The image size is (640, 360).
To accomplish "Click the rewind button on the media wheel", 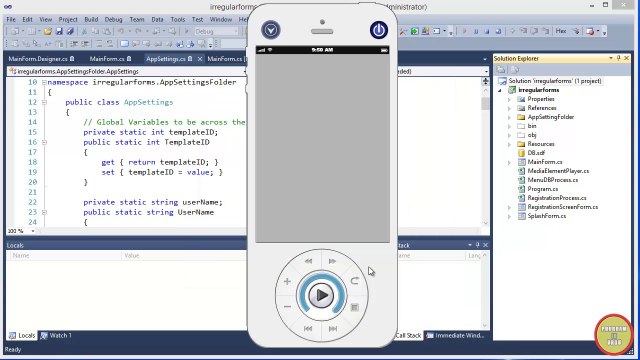I will click(308, 261).
